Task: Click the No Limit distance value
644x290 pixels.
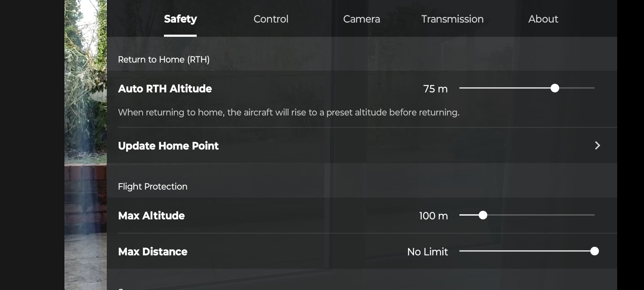Action: (427, 252)
